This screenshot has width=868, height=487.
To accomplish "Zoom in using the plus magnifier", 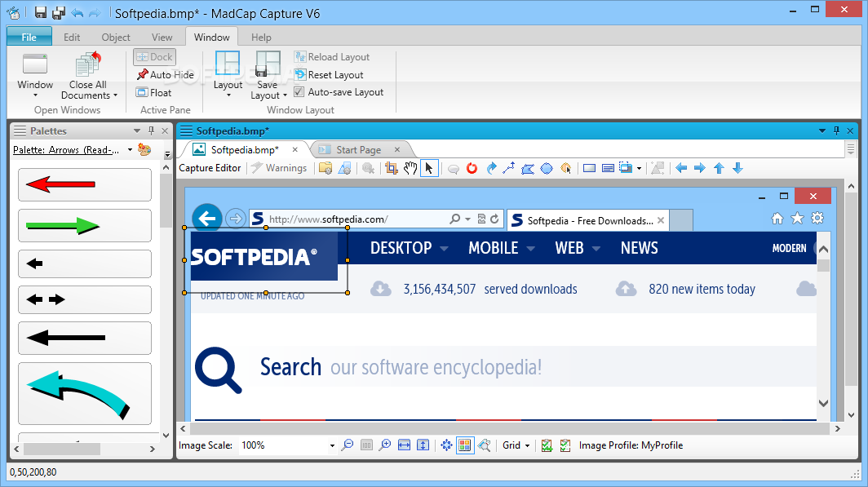I will click(385, 445).
